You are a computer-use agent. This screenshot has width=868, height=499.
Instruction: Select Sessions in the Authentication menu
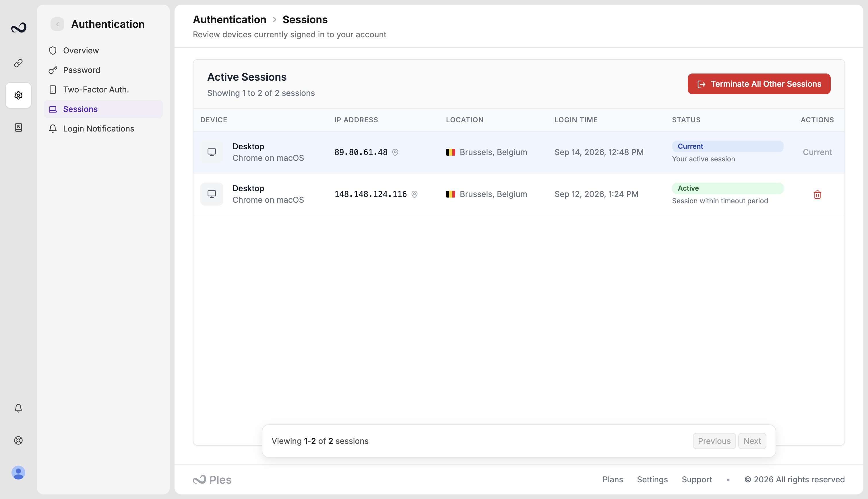pyautogui.click(x=103, y=109)
